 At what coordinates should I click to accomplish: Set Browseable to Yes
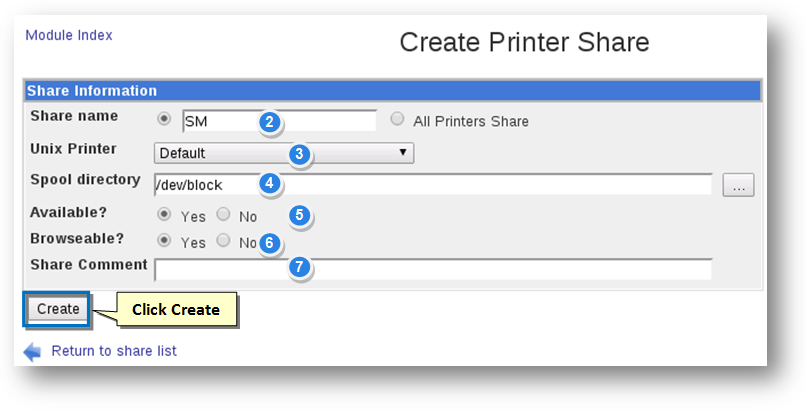(x=165, y=241)
